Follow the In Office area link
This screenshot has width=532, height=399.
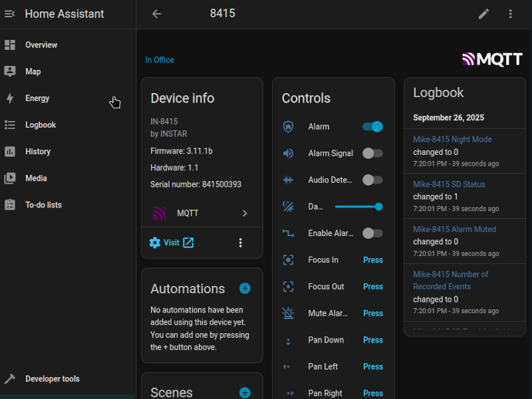(160, 60)
